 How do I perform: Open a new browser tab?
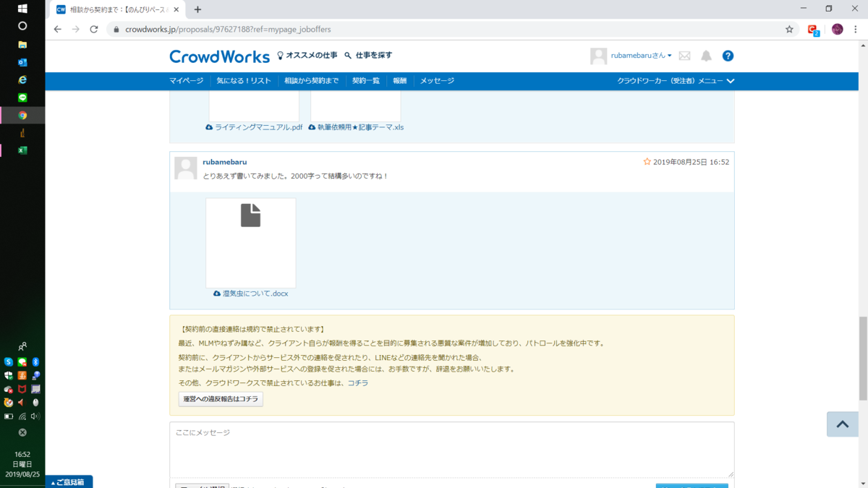pyautogui.click(x=197, y=9)
